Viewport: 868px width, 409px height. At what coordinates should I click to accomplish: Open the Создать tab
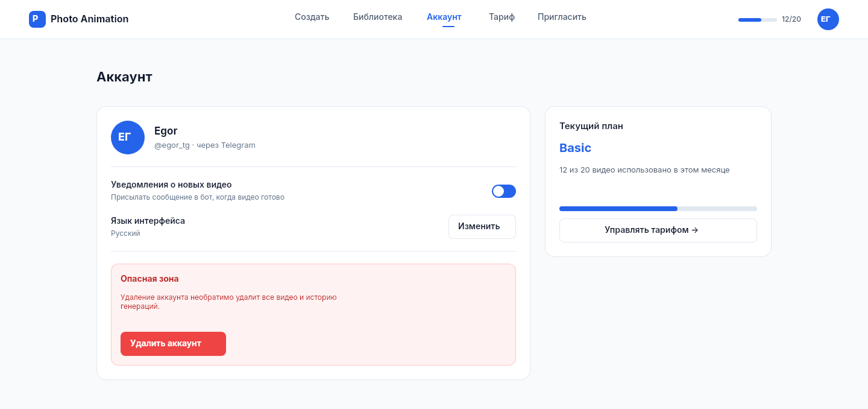[x=312, y=17]
